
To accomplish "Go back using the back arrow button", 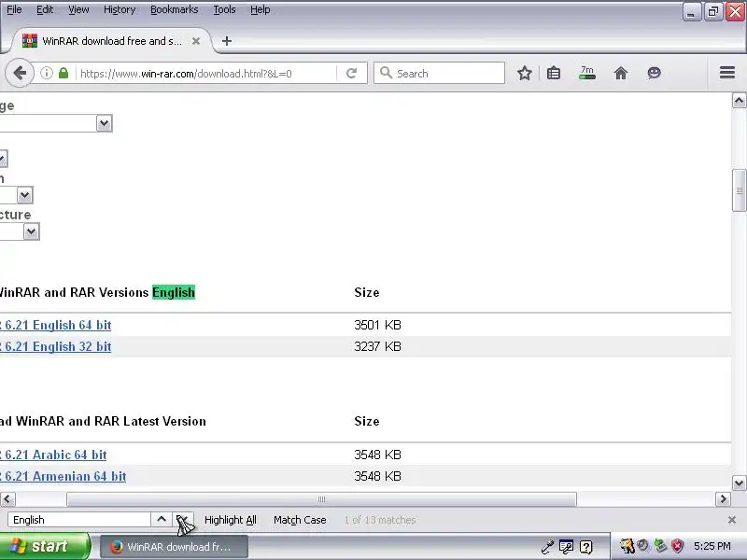I will coord(20,74).
